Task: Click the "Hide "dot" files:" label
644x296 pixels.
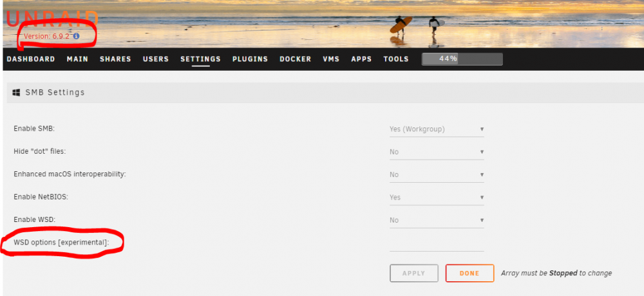Action: [x=39, y=151]
